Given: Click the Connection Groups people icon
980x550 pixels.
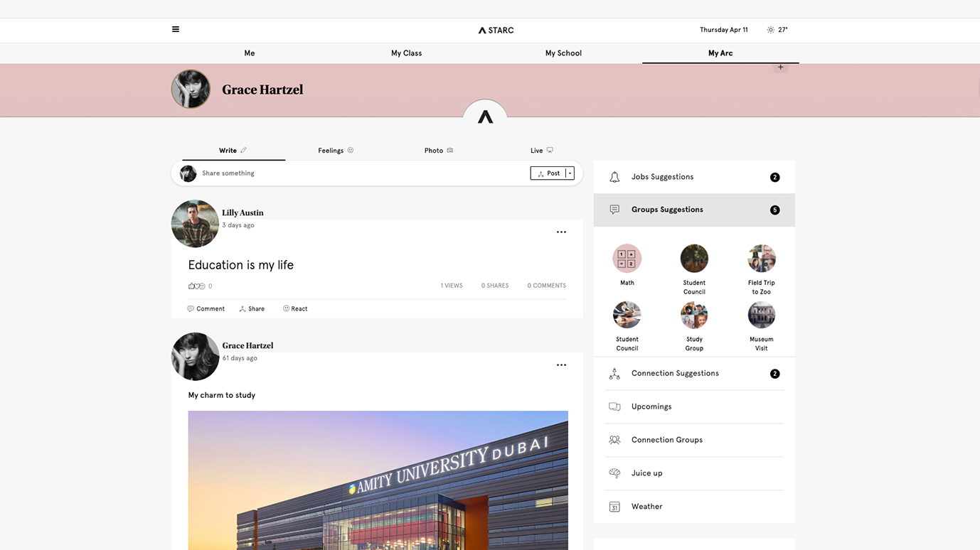Looking at the screenshot, I should (x=614, y=440).
